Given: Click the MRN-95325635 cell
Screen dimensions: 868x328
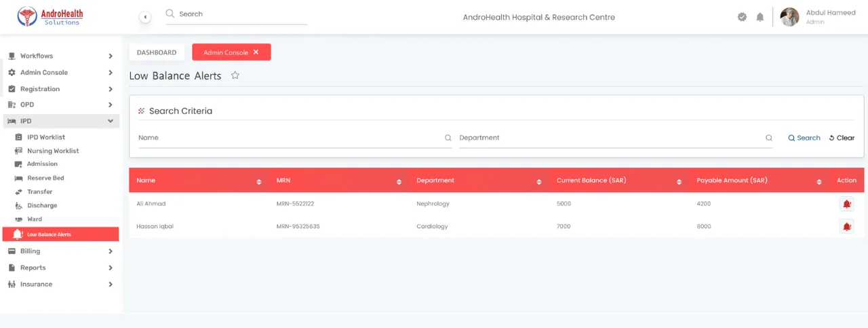Looking at the screenshot, I should (x=298, y=226).
